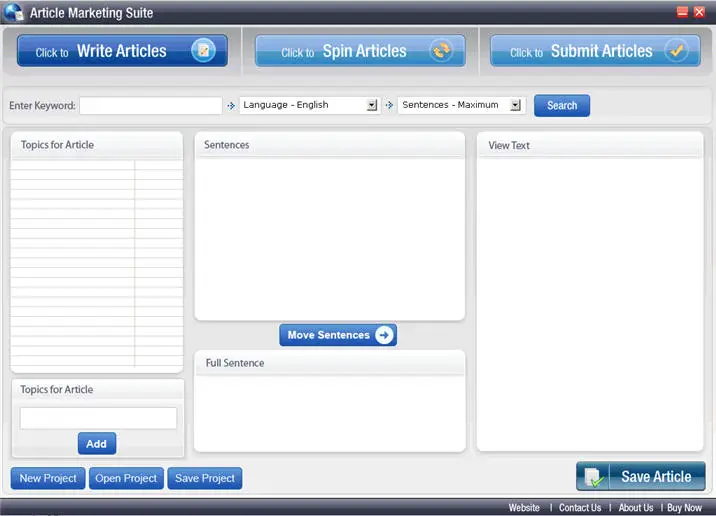Switch to Spin Articles section
716x516 pixels.
coord(360,51)
